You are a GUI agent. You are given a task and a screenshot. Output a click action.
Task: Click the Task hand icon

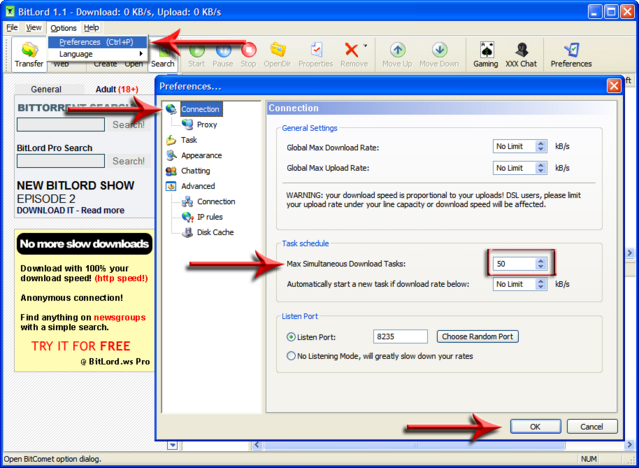tap(171, 140)
